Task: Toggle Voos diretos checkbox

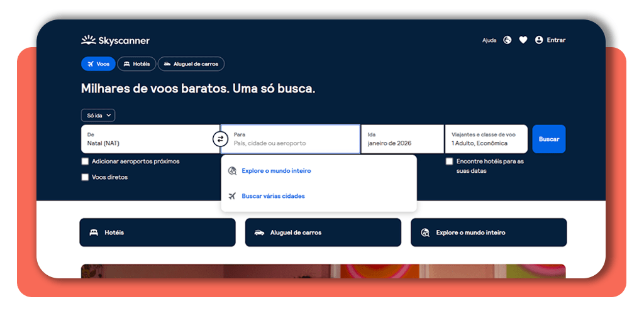Action: (86, 177)
